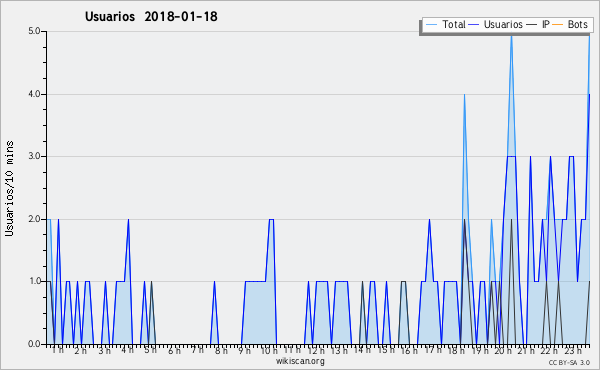Click the 20 h x-axis marker
The image size is (600, 370).
pos(502,350)
